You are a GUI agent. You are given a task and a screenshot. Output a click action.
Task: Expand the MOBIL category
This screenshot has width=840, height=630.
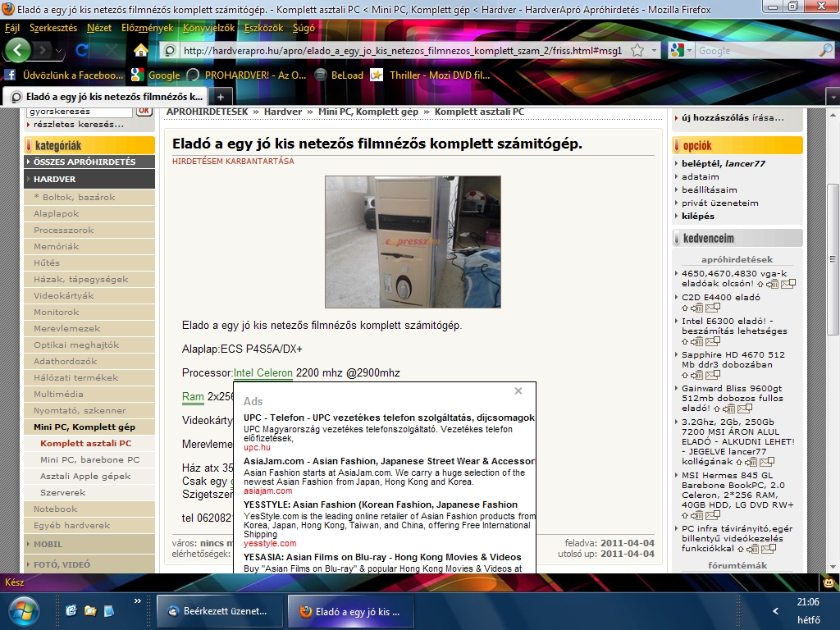(89, 544)
